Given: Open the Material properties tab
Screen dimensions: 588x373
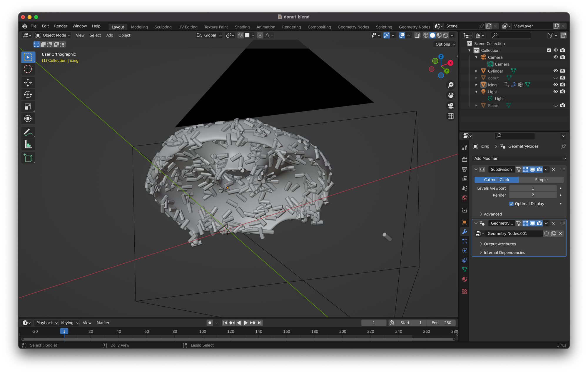Looking at the screenshot, I should click(x=465, y=279).
